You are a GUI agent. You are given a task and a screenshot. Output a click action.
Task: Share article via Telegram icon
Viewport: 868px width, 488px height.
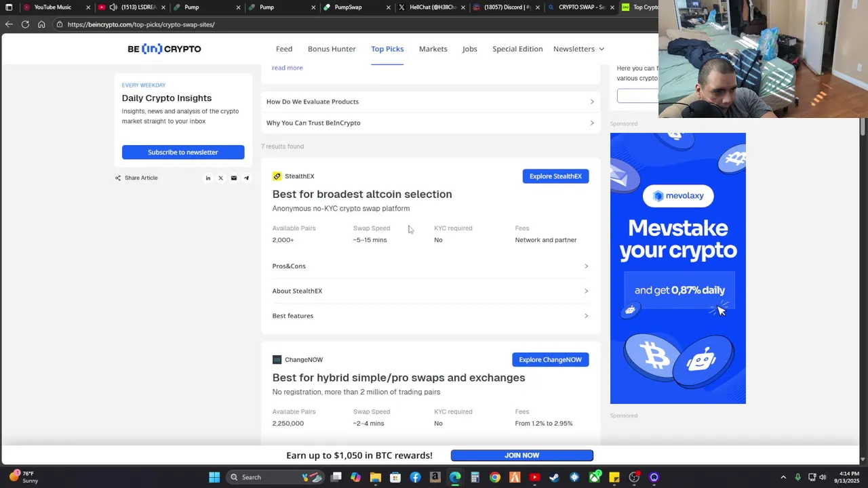click(x=246, y=178)
